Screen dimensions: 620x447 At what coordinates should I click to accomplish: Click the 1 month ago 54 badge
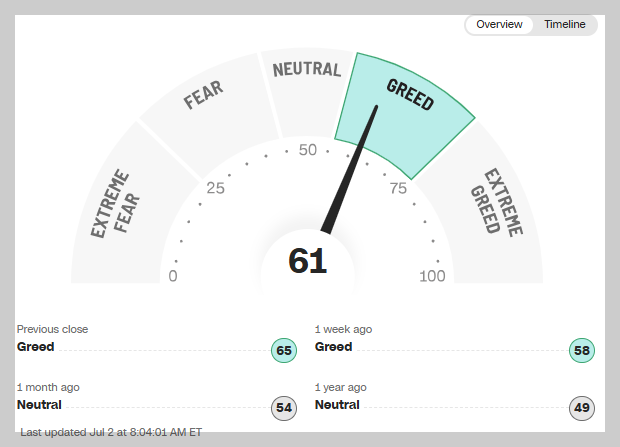coord(284,408)
